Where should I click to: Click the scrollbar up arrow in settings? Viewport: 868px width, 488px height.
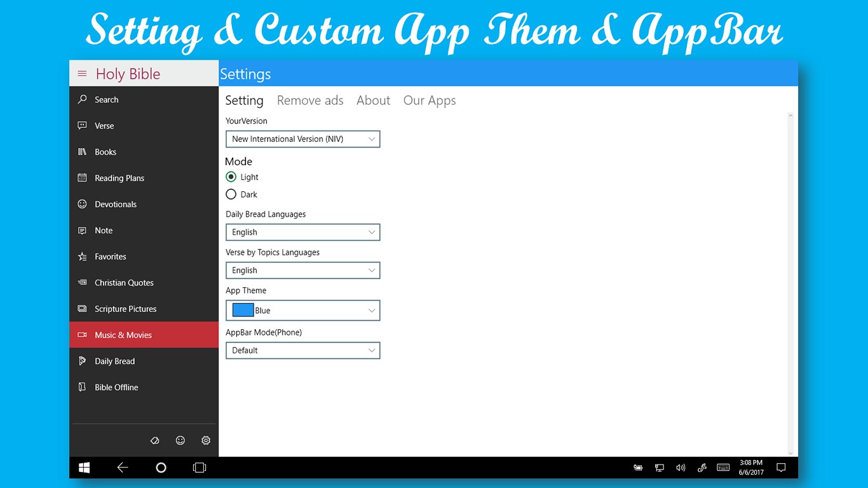tap(791, 116)
